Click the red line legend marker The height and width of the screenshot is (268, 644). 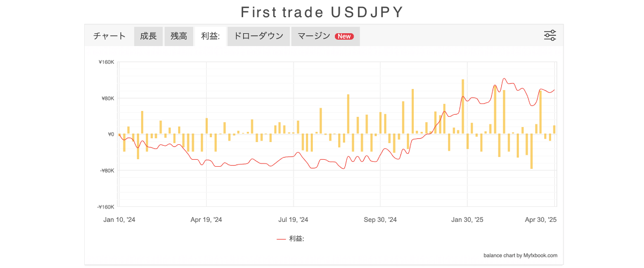281,239
